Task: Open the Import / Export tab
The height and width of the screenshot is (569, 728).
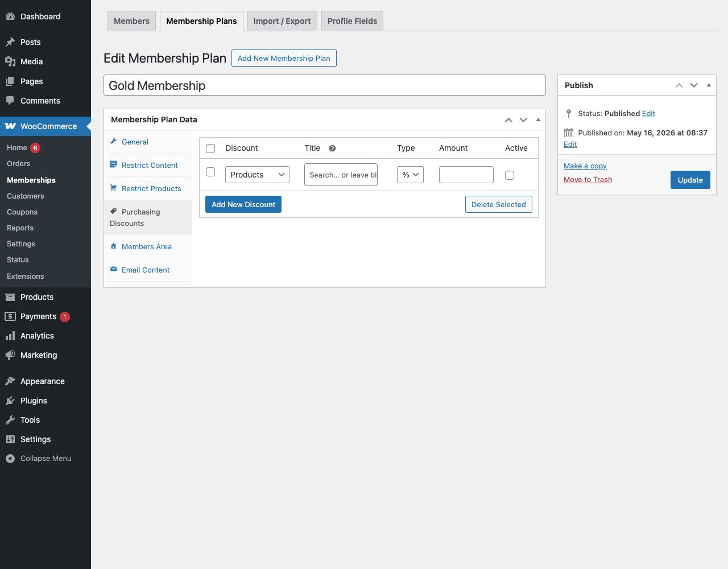Action: [x=282, y=21]
